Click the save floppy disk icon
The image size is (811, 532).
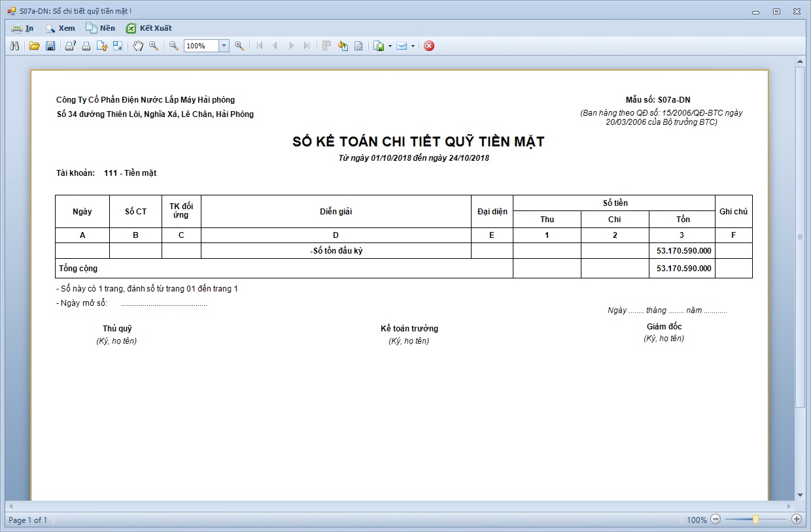tap(50, 46)
